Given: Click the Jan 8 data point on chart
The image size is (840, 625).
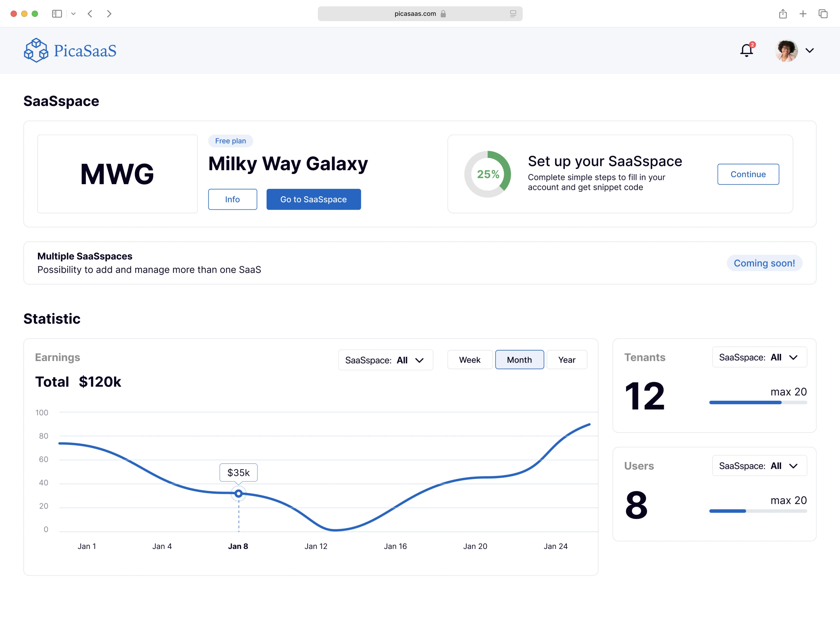Looking at the screenshot, I should (x=239, y=493).
